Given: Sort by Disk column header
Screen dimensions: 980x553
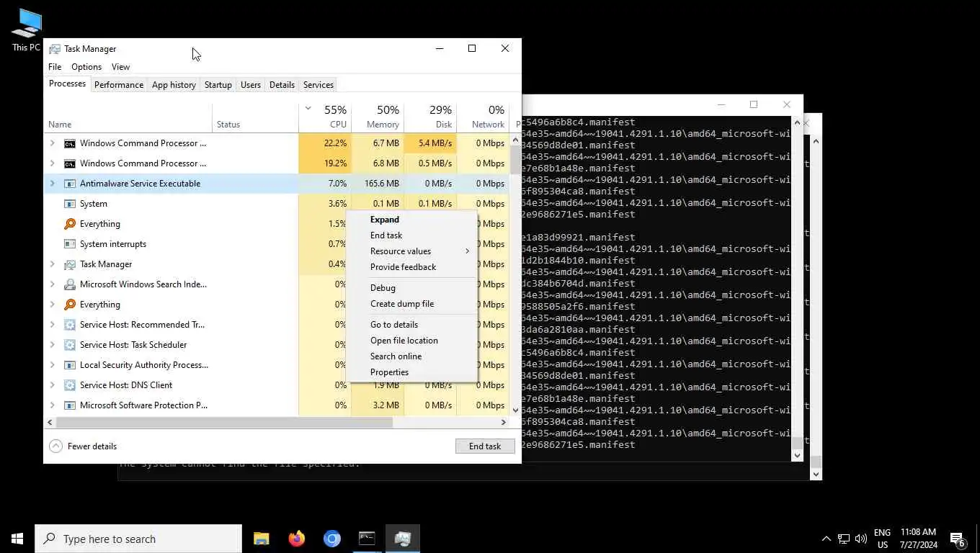Looking at the screenshot, I should point(430,117).
